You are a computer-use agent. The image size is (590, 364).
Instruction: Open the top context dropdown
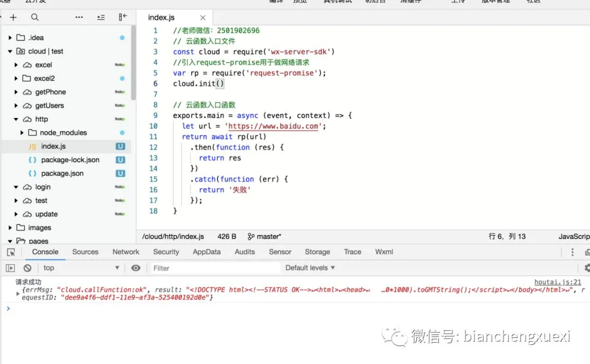pos(81,268)
